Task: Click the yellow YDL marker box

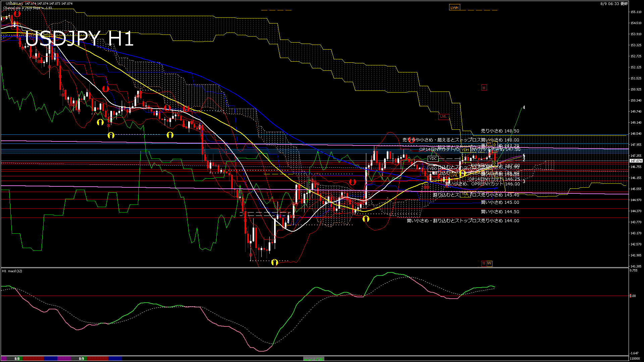Action: [465, 194]
